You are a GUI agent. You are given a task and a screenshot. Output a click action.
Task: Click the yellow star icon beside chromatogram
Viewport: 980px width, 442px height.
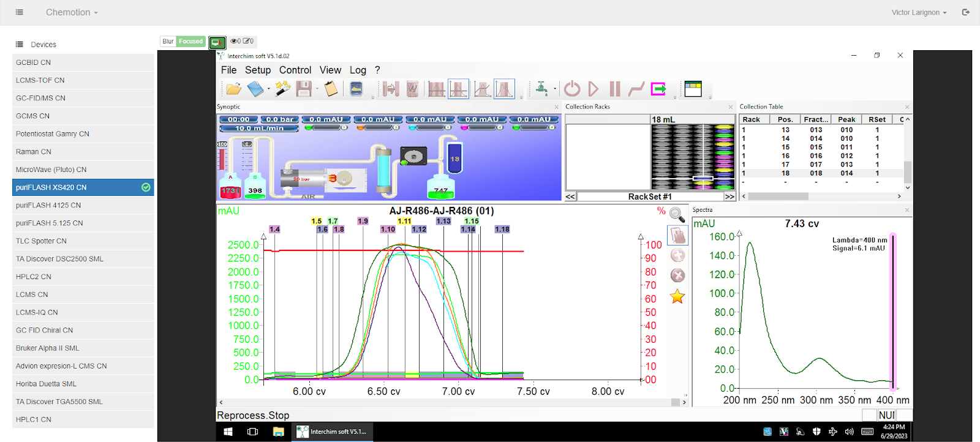tap(677, 297)
